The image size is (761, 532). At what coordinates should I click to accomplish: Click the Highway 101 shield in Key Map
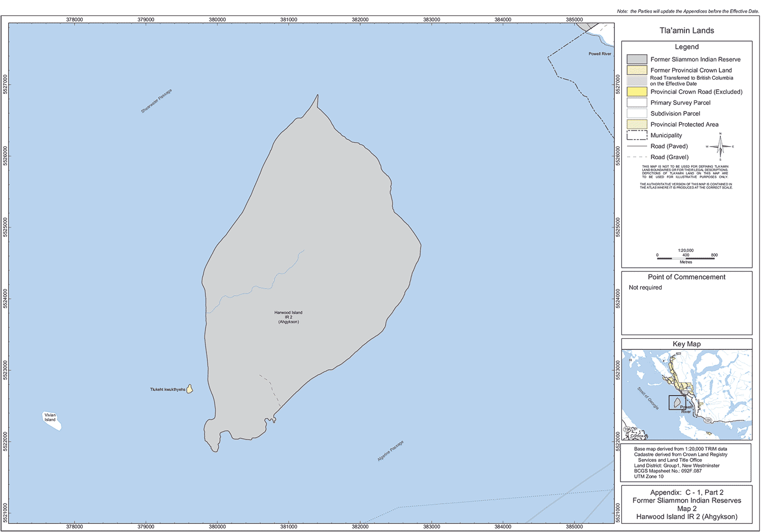pos(708,420)
